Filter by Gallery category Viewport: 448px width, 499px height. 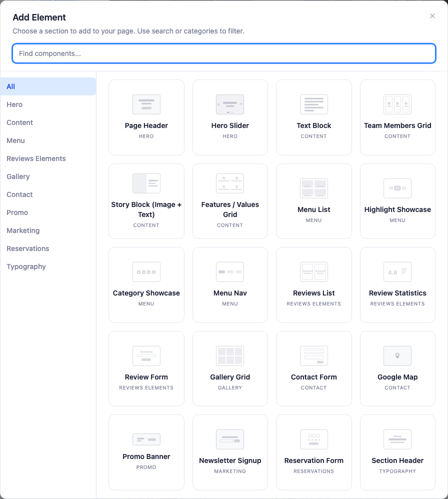pos(48,176)
